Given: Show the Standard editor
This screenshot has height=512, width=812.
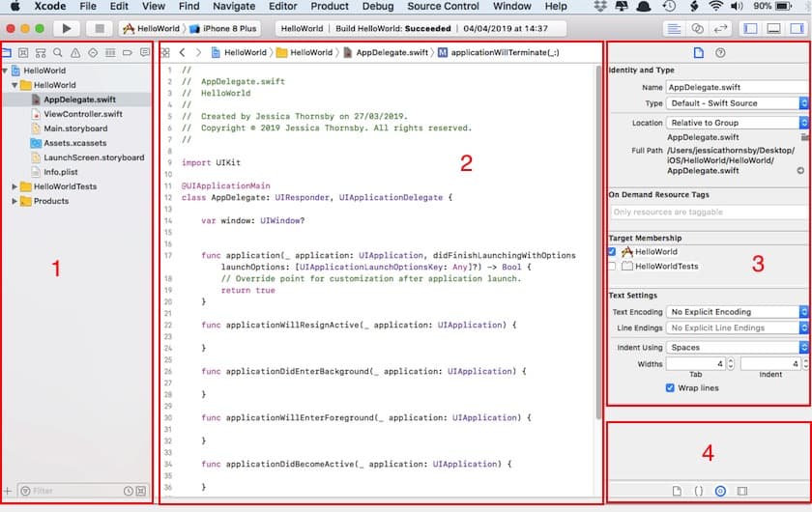Looking at the screenshot, I should click(x=674, y=28).
